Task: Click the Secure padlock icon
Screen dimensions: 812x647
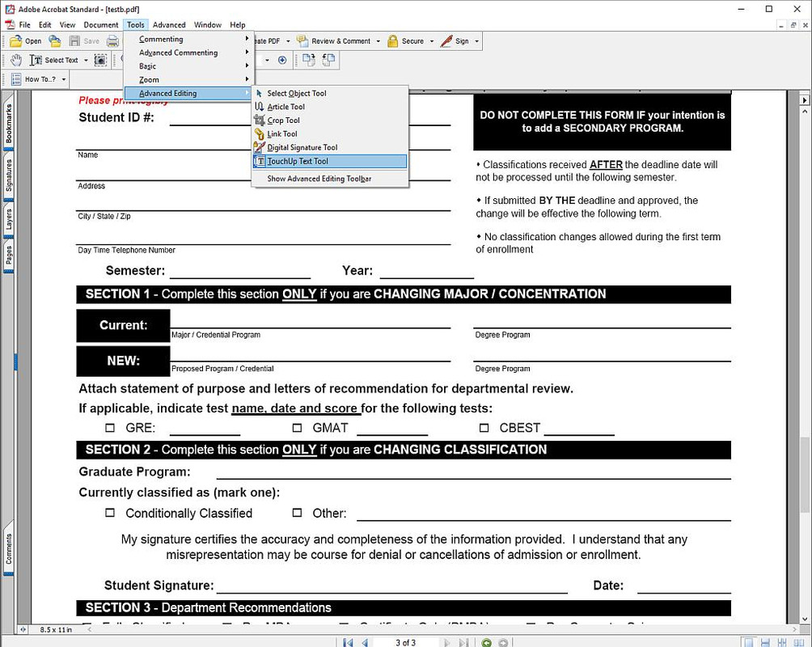Action: point(393,41)
